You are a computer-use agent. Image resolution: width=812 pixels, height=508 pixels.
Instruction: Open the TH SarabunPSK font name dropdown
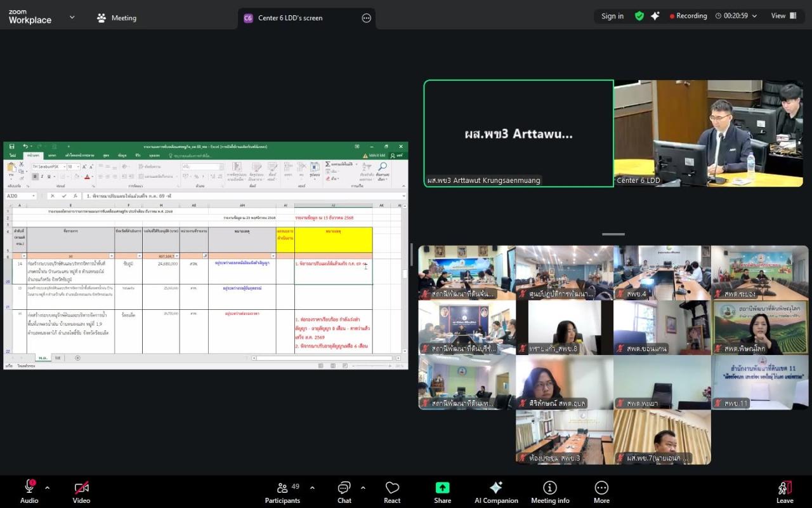pyautogui.click(x=64, y=167)
